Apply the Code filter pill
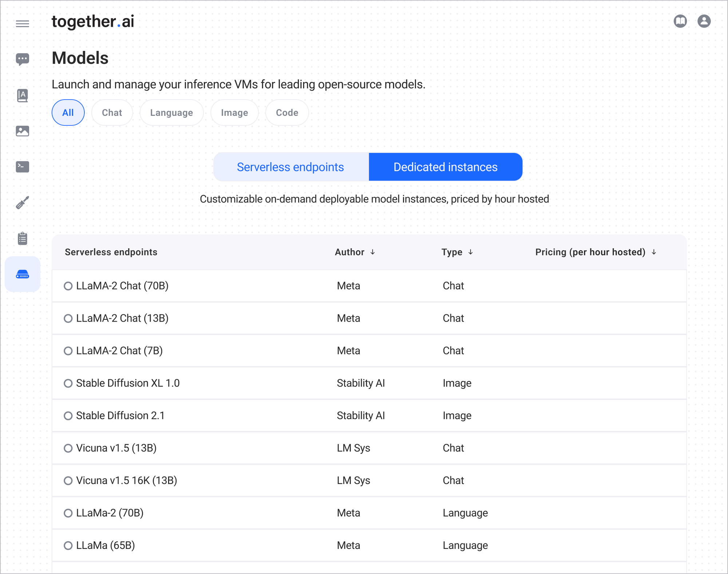 click(287, 113)
